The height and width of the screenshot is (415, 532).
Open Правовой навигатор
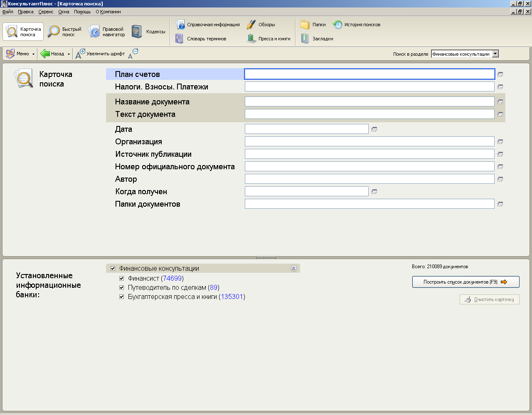pos(107,32)
